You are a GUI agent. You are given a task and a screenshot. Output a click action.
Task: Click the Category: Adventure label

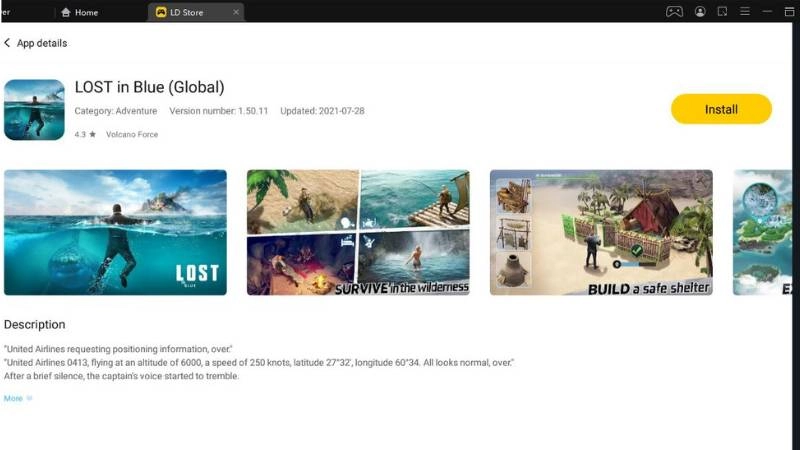pos(115,111)
